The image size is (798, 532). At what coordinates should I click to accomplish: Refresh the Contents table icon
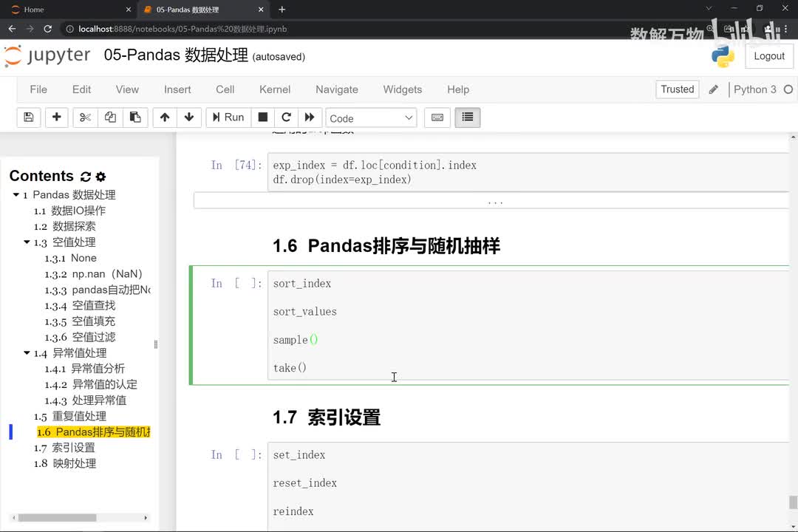pyautogui.click(x=86, y=177)
